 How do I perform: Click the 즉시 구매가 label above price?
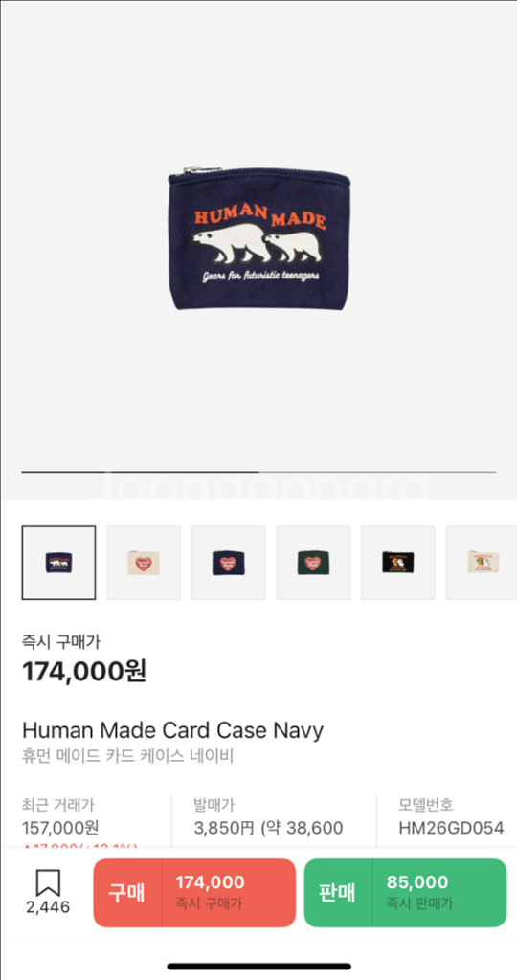pyautogui.click(x=61, y=641)
